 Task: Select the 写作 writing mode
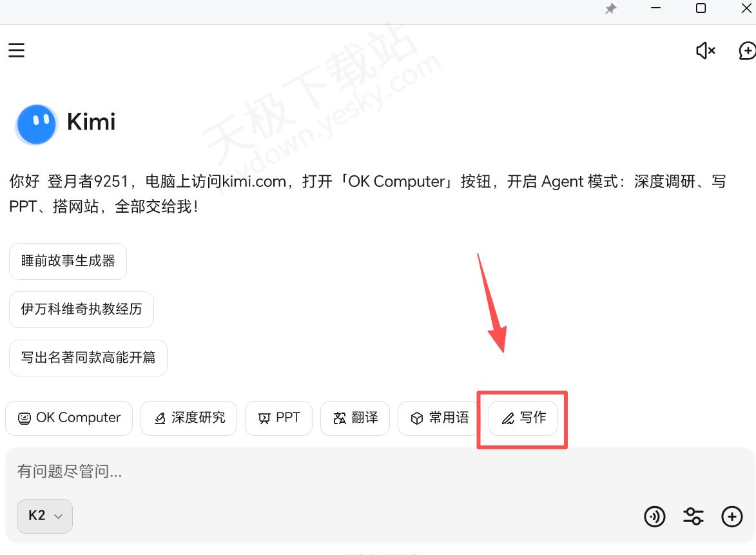pos(523,418)
